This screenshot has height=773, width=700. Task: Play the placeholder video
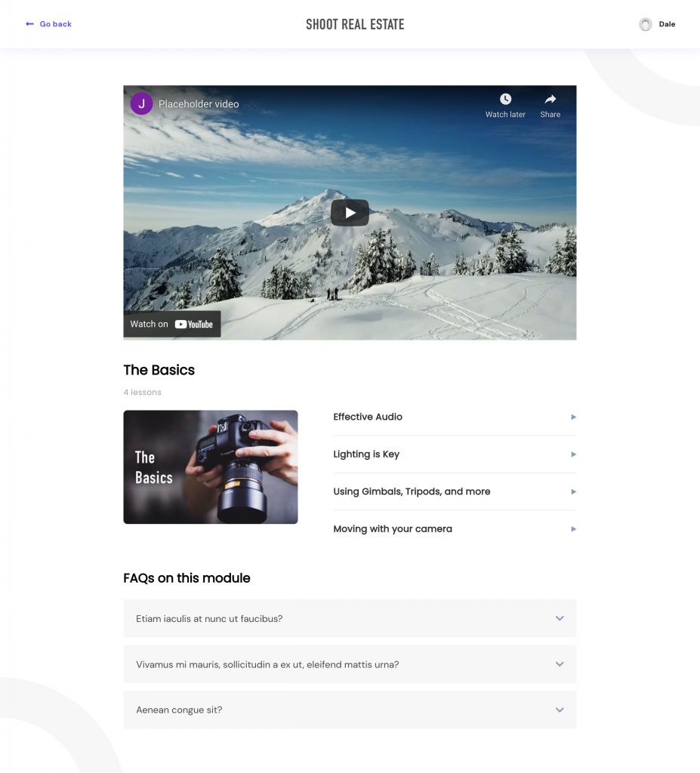(350, 212)
